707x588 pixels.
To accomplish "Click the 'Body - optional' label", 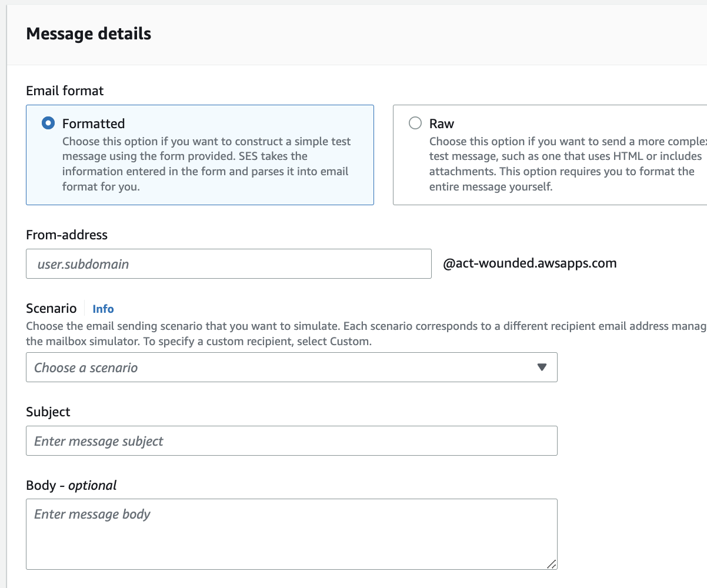I will coord(71,485).
